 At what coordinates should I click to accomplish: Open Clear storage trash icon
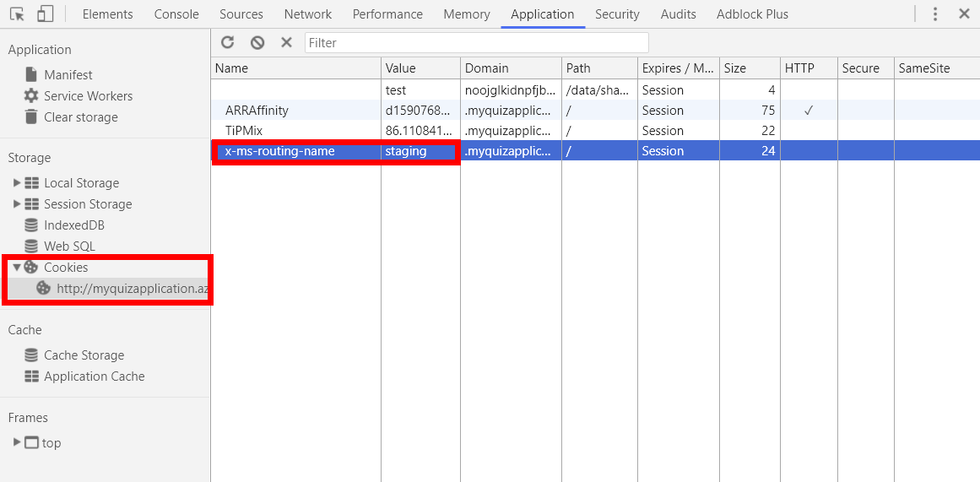click(30, 116)
